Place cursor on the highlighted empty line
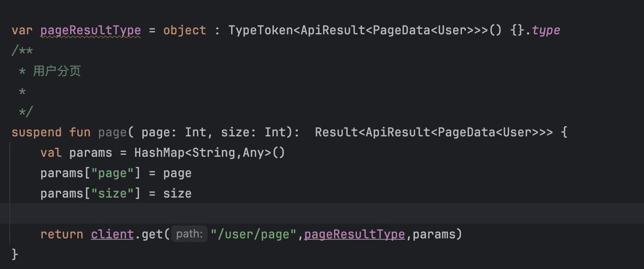This screenshot has height=269, width=644. [322, 213]
